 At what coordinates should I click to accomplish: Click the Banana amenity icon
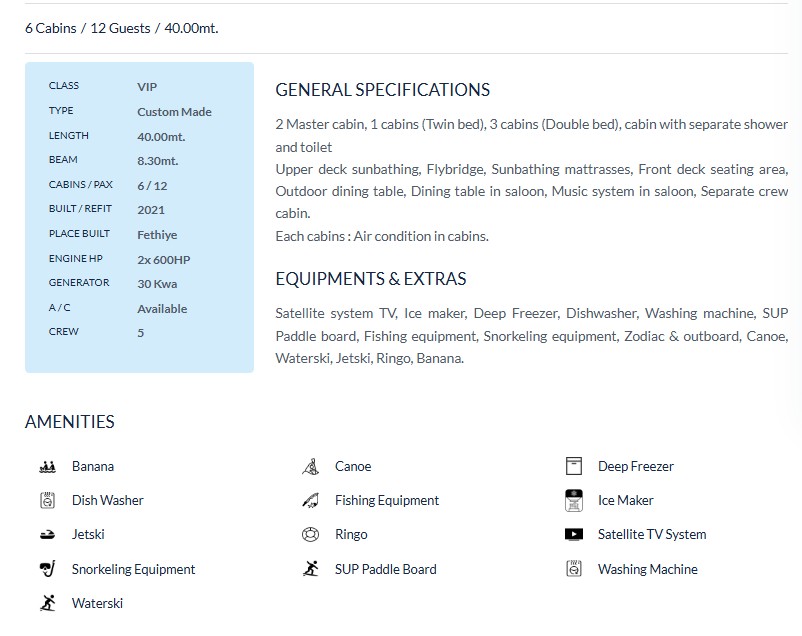point(47,467)
